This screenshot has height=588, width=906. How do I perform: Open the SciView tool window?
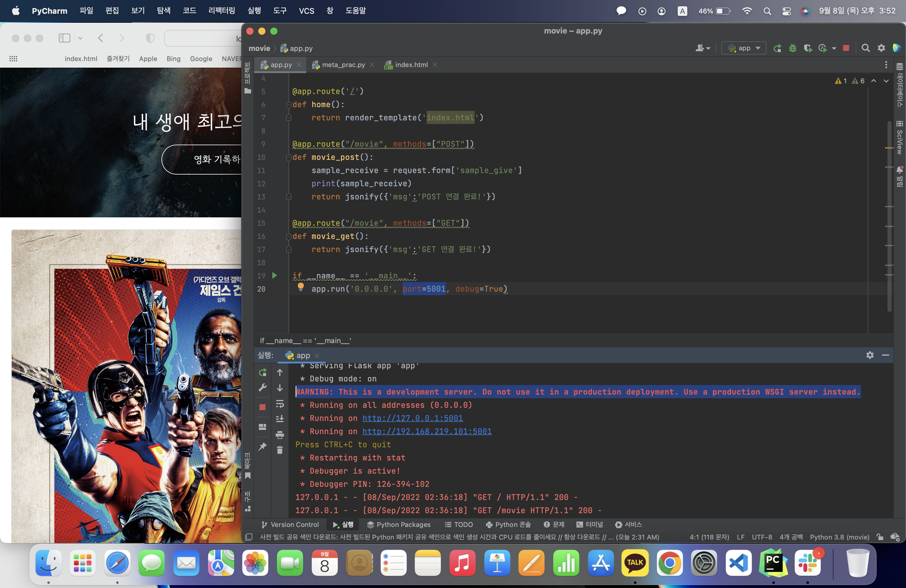(x=899, y=138)
